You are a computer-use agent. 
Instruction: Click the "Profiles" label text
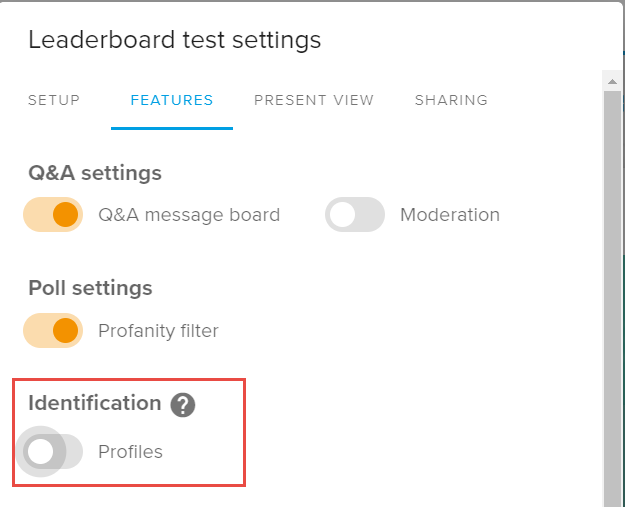coord(130,452)
